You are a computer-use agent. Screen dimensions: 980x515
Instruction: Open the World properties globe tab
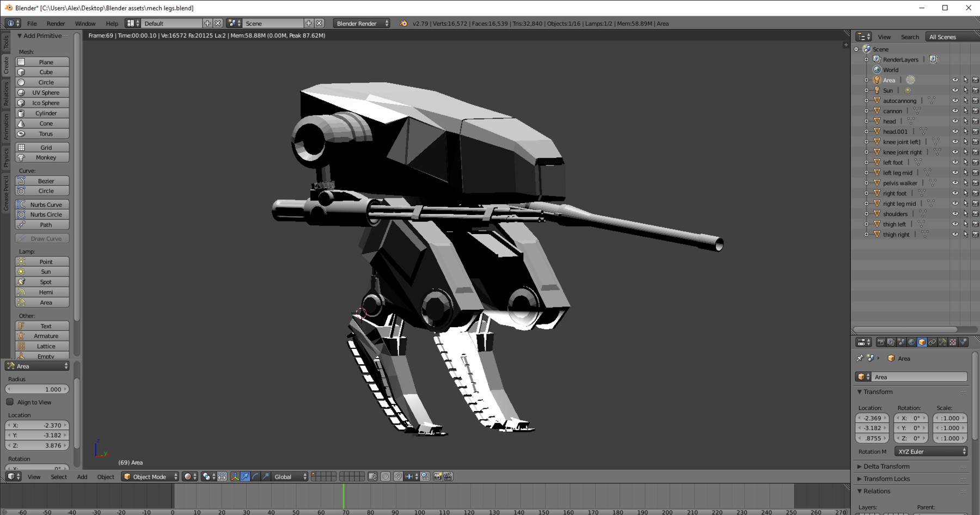tap(911, 342)
